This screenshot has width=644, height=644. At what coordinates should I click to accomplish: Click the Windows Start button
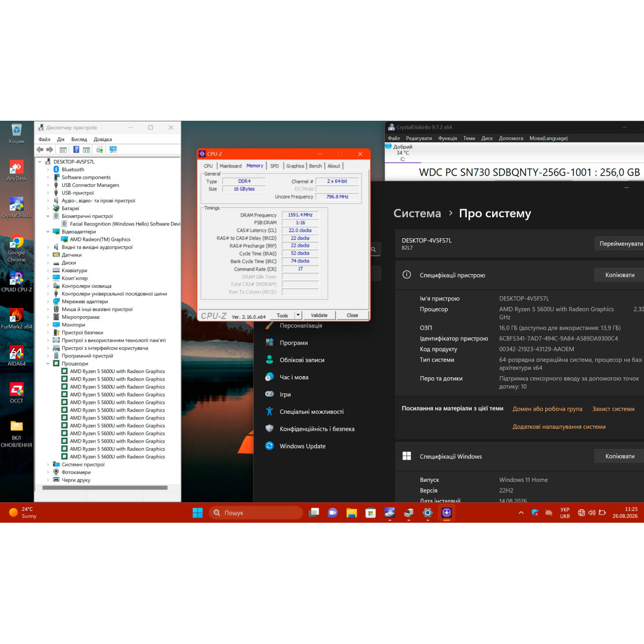click(197, 513)
